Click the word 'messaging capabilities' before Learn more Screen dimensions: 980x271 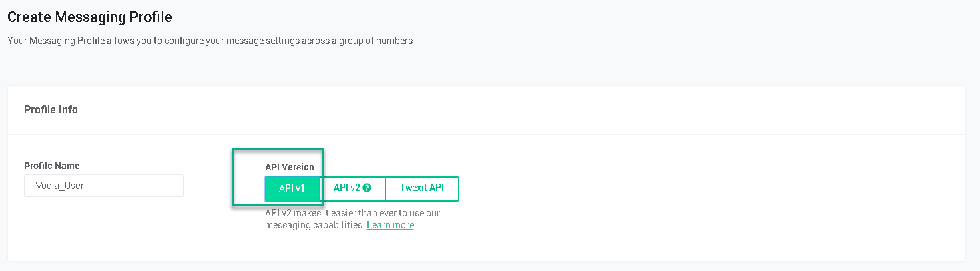[314, 225]
